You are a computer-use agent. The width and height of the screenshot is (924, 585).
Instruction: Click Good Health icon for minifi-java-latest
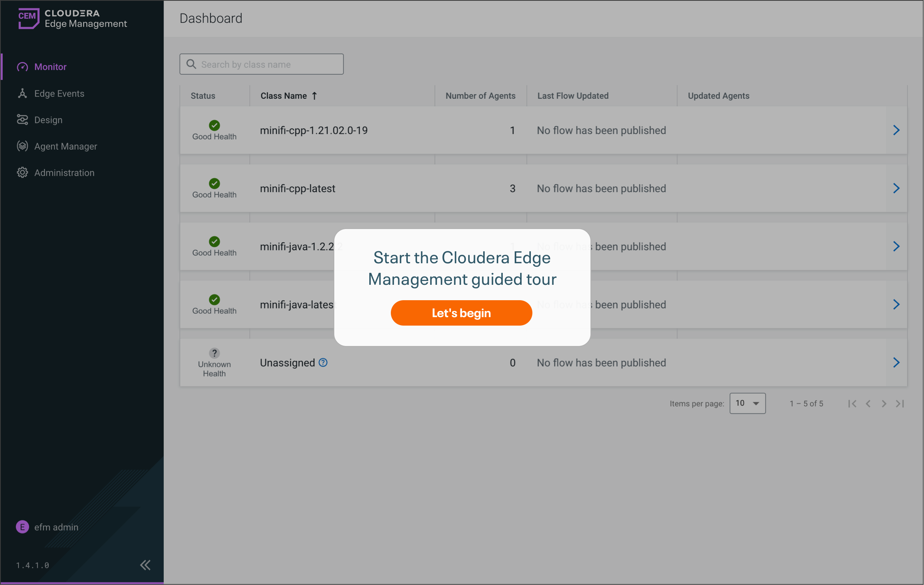tap(214, 300)
